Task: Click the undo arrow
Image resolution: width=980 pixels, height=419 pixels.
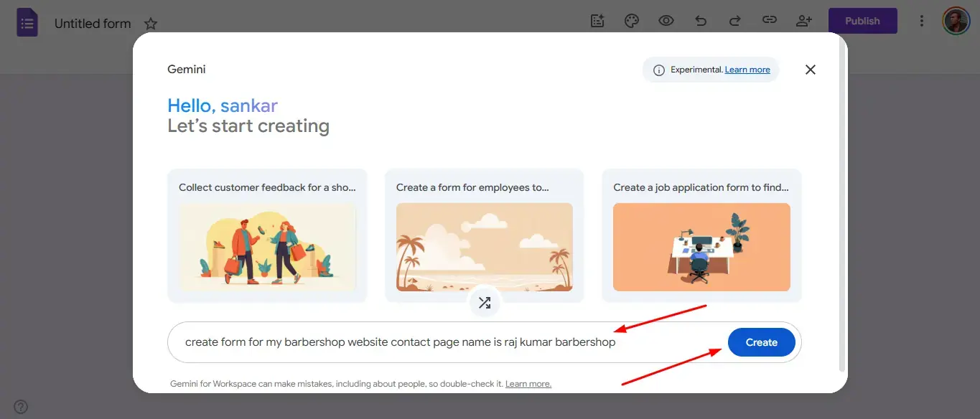Action: click(701, 21)
